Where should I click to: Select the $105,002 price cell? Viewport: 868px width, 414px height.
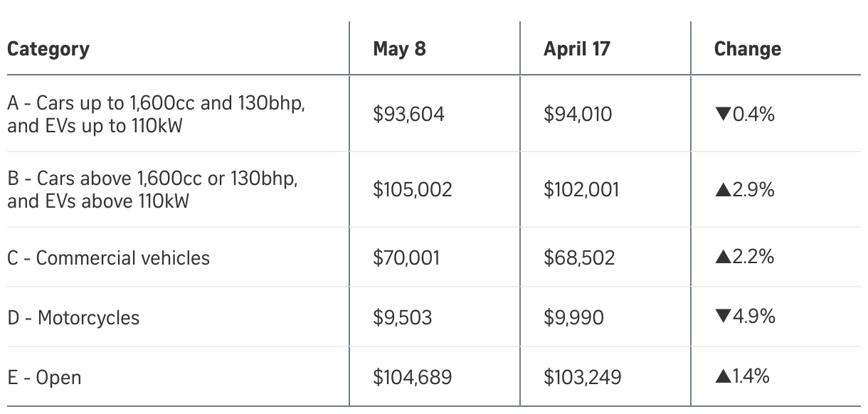(x=412, y=190)
